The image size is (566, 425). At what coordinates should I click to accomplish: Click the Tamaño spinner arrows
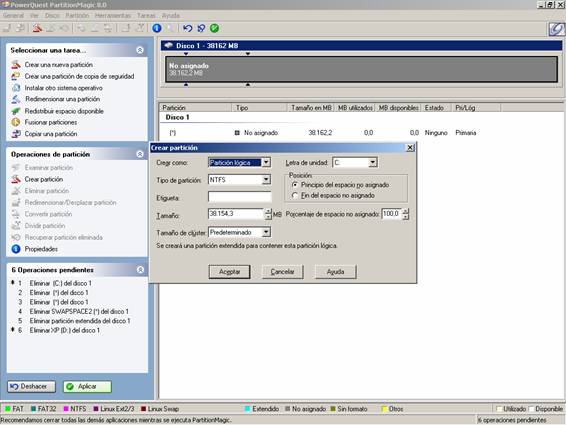pos(268,214)
